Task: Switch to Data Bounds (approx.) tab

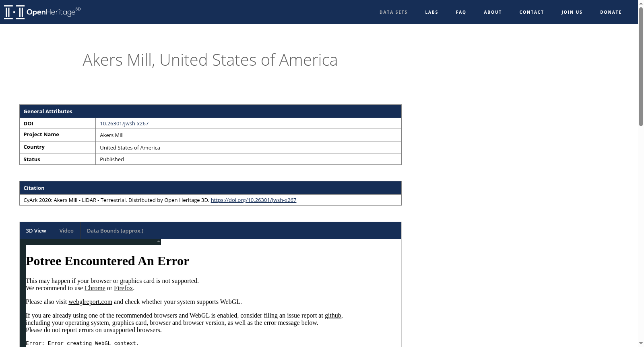Action: 115,231
